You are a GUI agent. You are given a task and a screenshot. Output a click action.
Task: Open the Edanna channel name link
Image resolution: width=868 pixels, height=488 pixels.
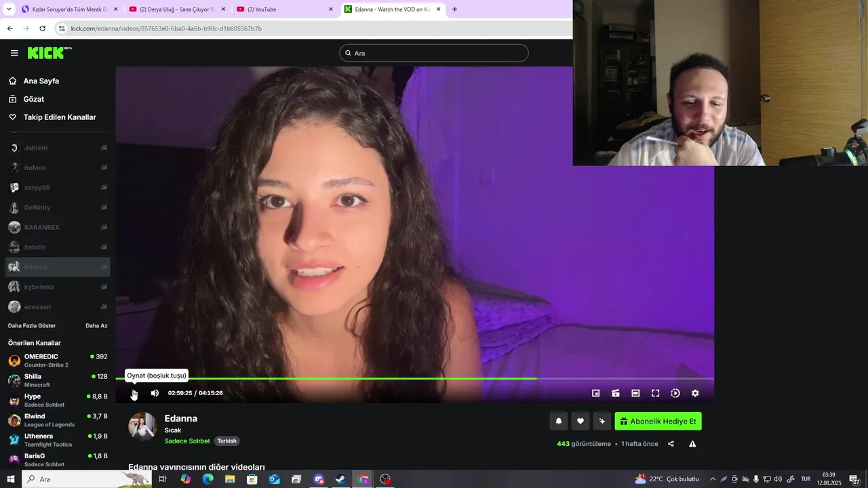(181, 418)
